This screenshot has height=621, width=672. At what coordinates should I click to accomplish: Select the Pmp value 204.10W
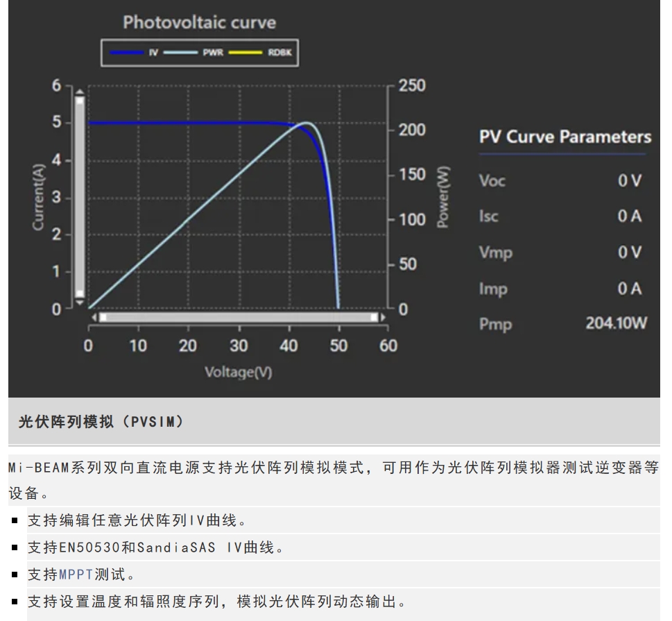pyautogui.click(x=616, y=323)
